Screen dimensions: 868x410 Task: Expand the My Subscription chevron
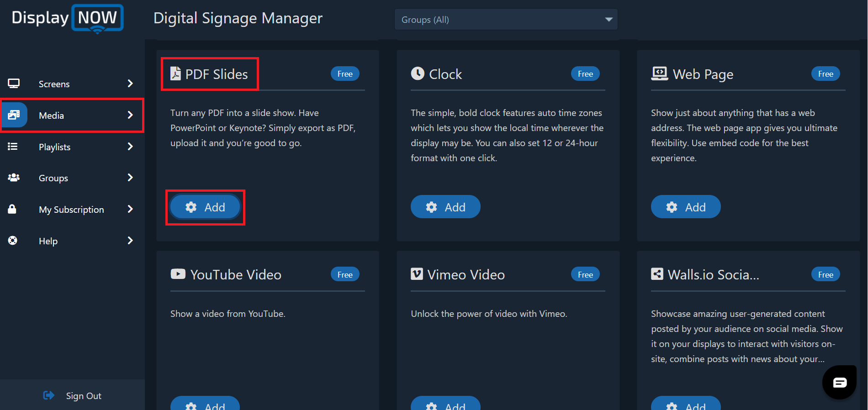(130, 209)
